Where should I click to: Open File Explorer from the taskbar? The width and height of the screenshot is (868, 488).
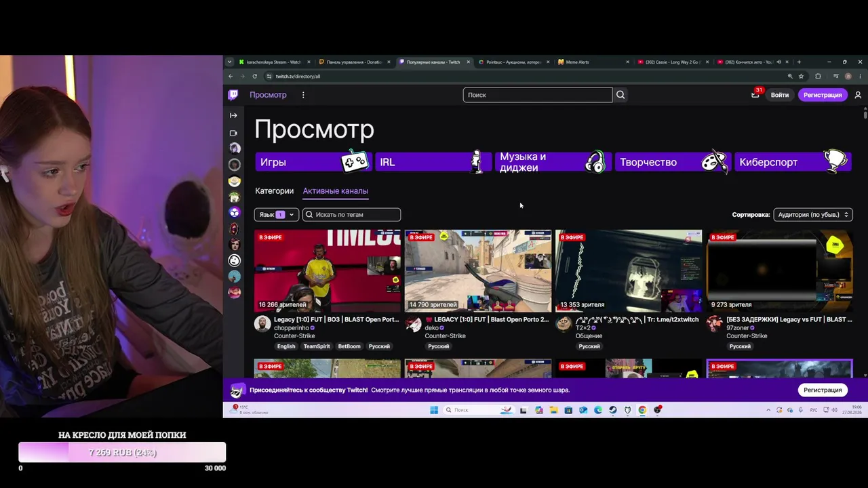[x=553, y=410]
